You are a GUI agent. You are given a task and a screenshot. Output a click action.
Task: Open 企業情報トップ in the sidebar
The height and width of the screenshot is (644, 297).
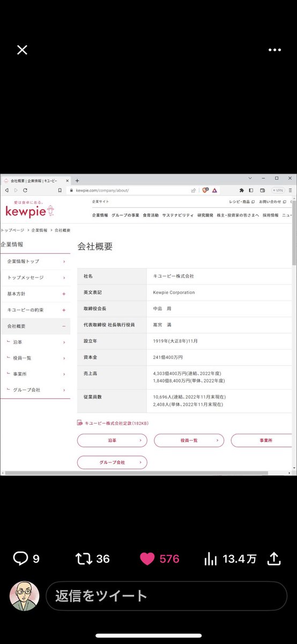pos(35,261)
